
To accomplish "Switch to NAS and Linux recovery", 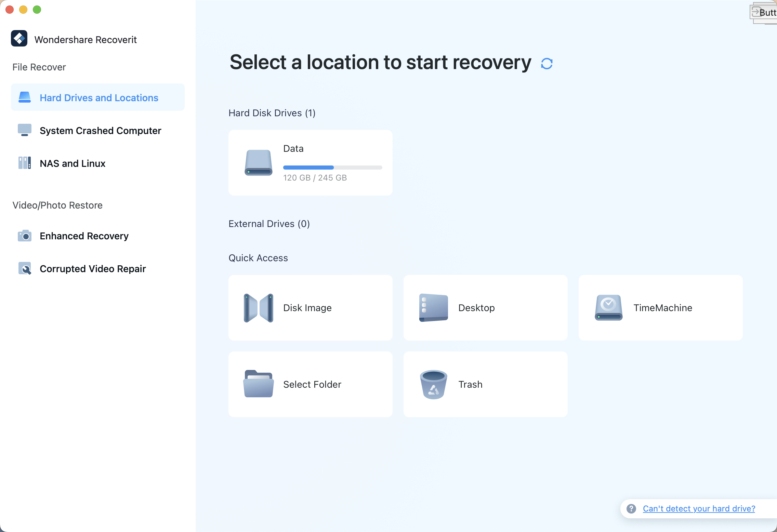I will 98,163.
